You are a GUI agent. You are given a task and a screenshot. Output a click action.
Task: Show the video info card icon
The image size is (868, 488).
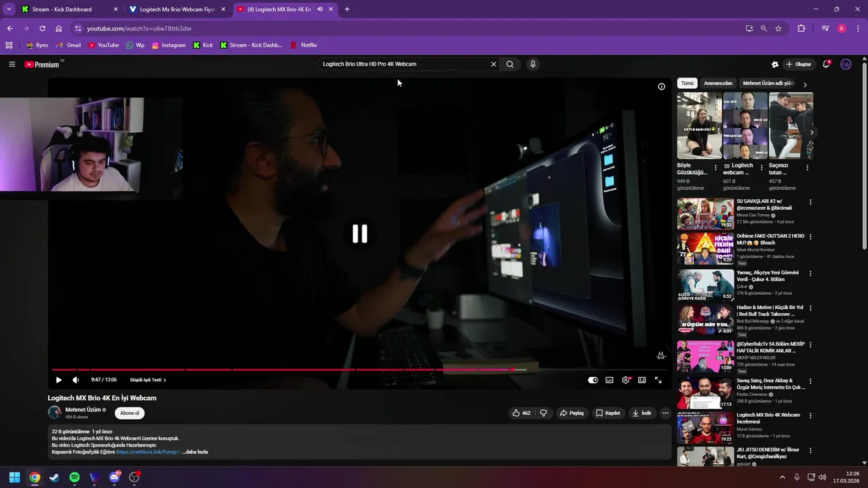(662, 87)
